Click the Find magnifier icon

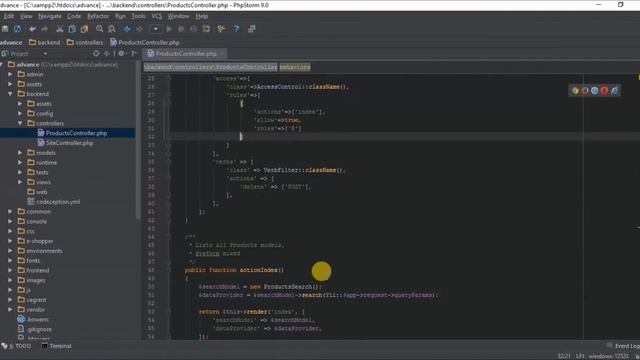(100, 29)
